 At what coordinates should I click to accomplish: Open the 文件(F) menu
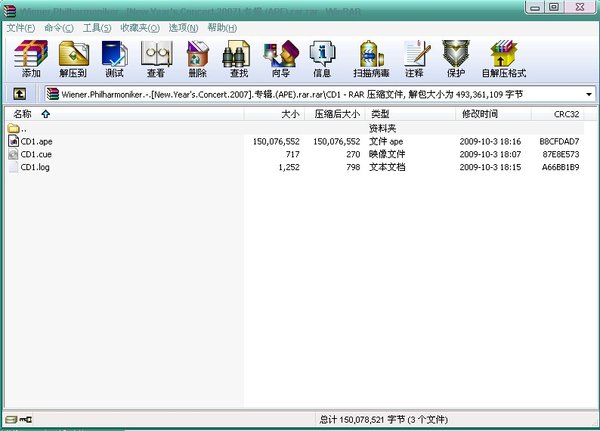click(x=21, y=28)
